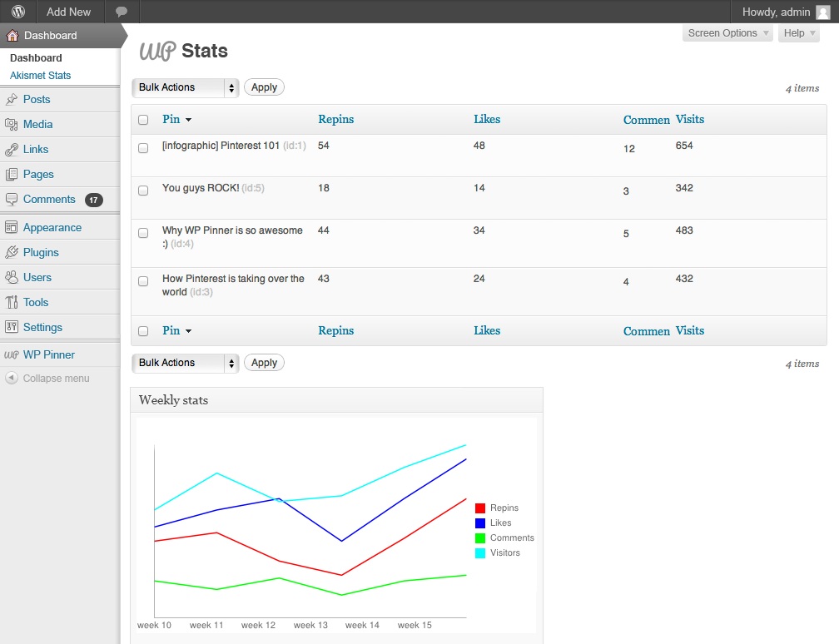Sort by Repins column header

click(x=336, y=119)
